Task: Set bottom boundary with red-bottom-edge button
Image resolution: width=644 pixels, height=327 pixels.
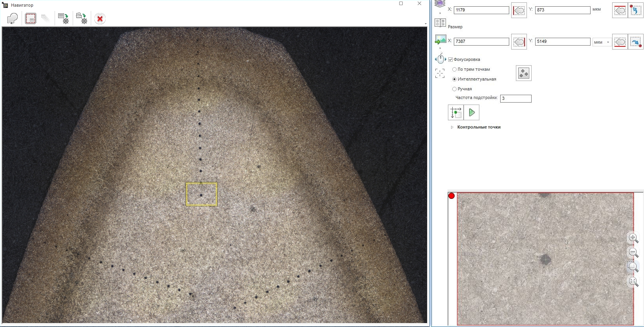Action: coord(620,42)
